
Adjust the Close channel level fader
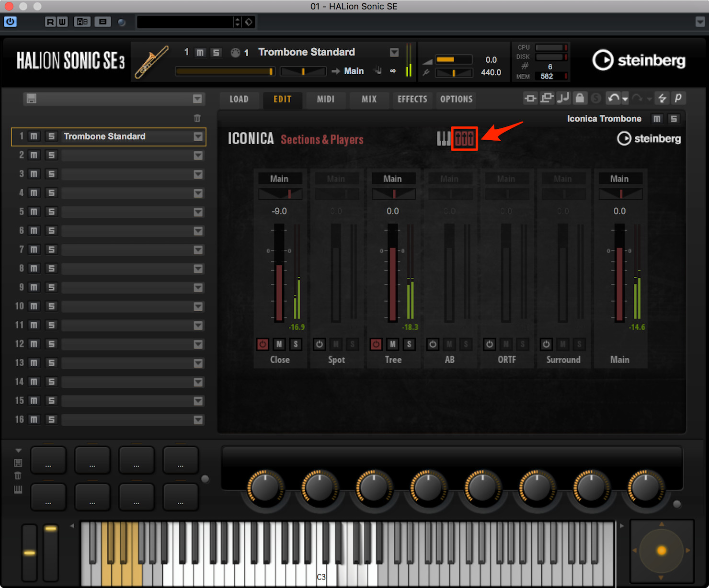click(279, 272)
